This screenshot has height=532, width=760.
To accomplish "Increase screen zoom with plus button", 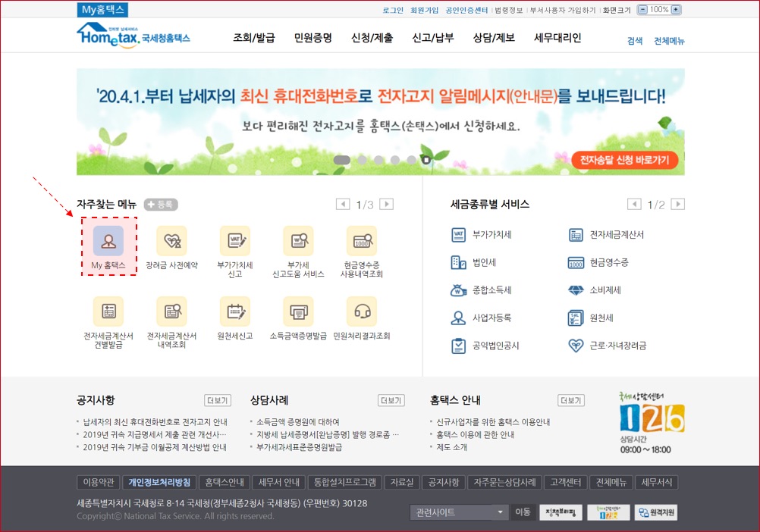I will [676, 10].
